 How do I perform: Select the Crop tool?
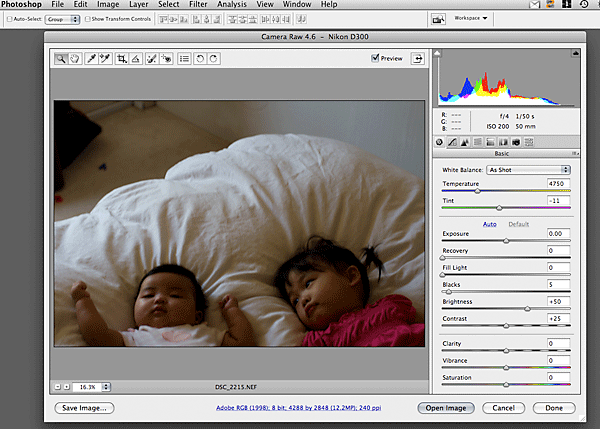click(x=122, y=59)
